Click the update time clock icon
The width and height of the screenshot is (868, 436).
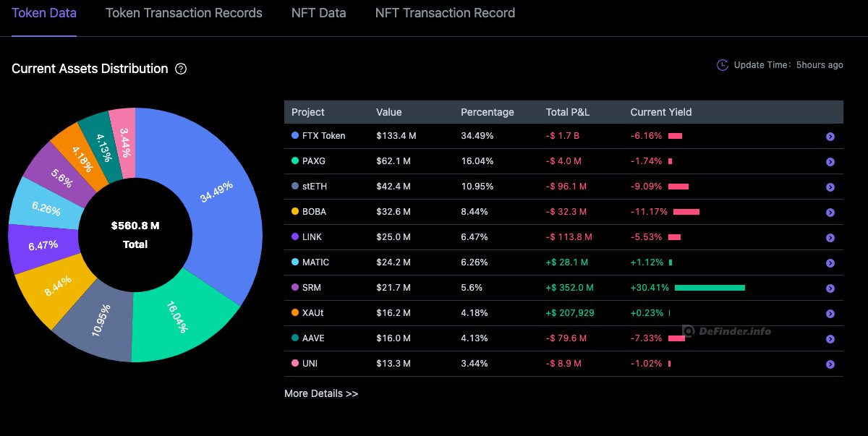coord(722,65)
